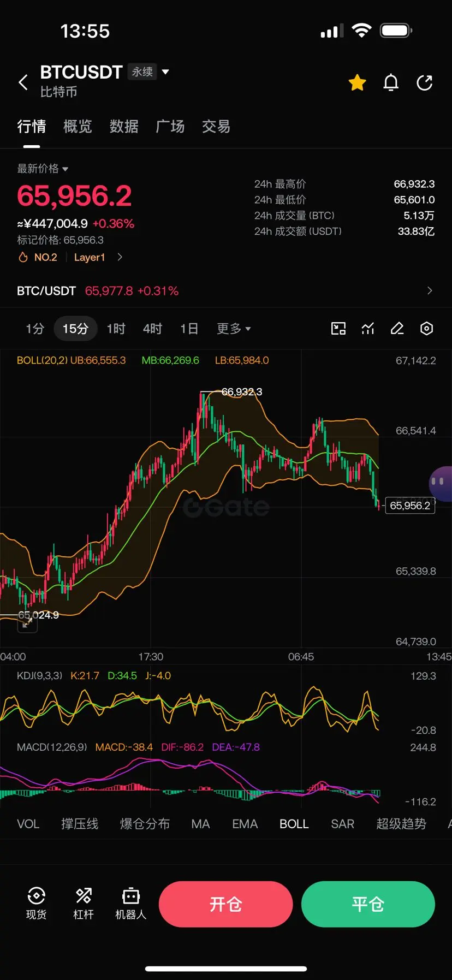The image size is (452, 980).
Task: Tap the KDJ(9,3,3) indicator label
Action: click(40, 676)
